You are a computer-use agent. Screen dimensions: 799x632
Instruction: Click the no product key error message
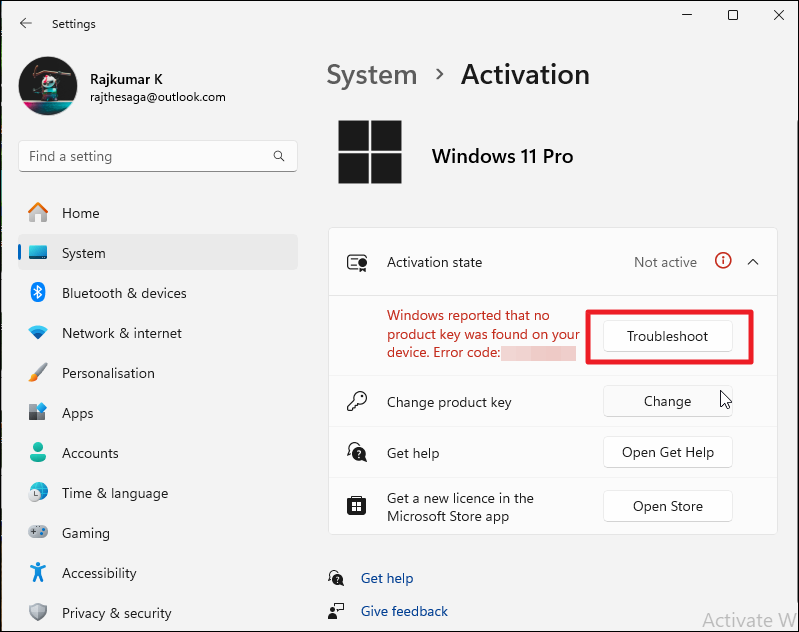coord(483,334)
